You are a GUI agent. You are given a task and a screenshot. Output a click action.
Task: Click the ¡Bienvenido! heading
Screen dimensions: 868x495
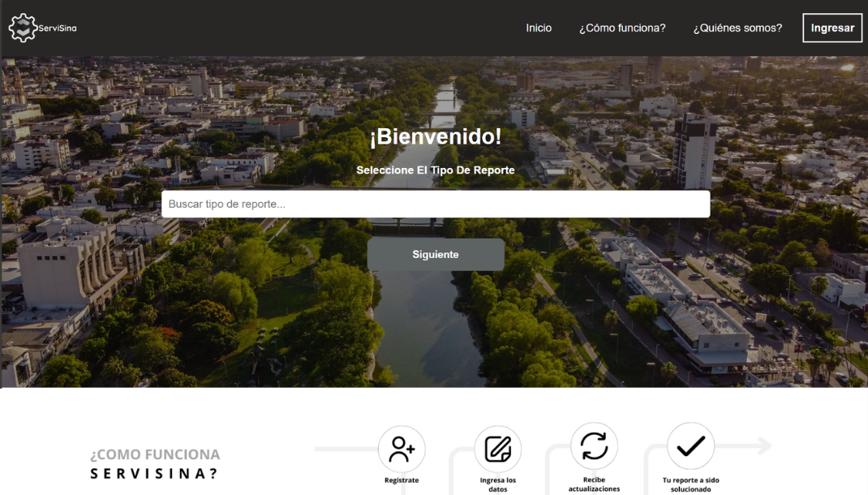coord(435,137)
